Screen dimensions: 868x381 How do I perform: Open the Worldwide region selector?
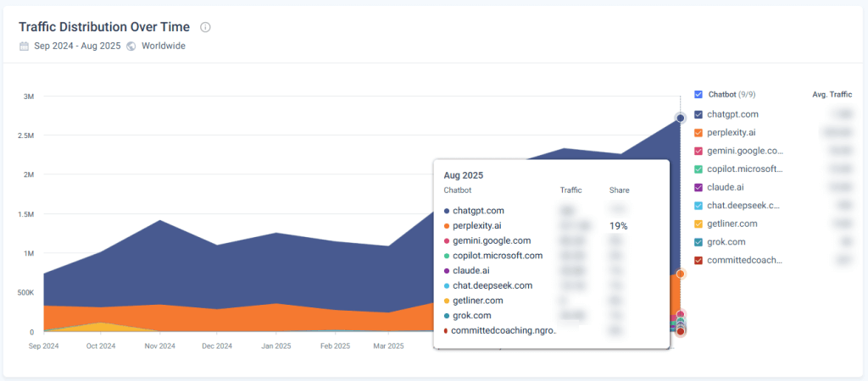click(163, 46)
